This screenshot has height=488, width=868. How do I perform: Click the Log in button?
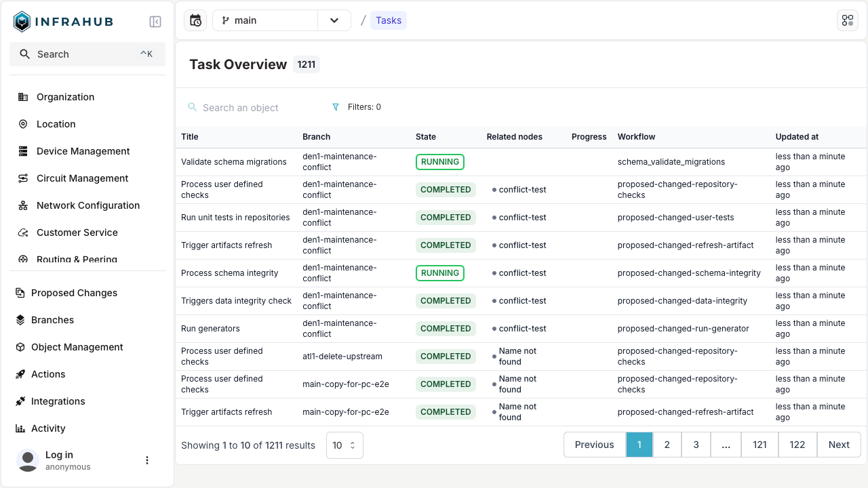(x=59, y=455)
